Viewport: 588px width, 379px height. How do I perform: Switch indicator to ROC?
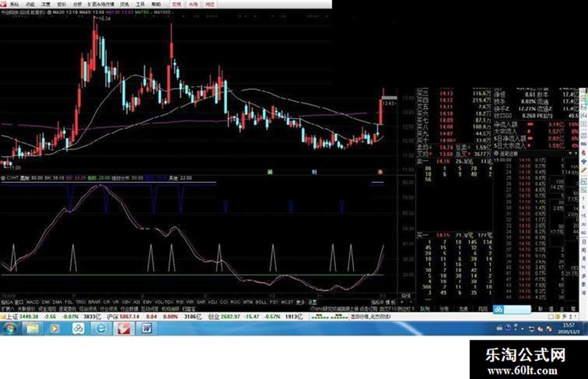click(235, 302)
